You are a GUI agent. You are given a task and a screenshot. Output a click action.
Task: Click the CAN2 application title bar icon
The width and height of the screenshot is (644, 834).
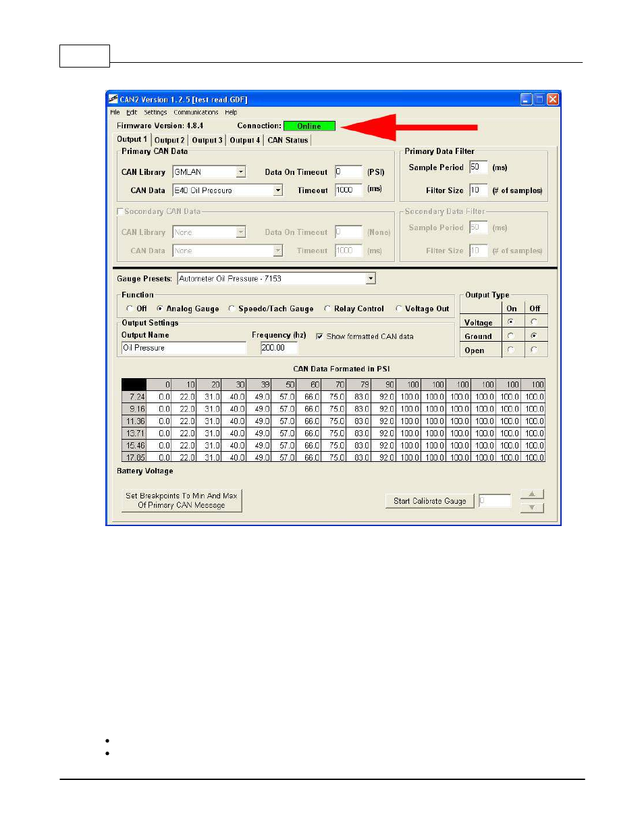tap(113, 99)
